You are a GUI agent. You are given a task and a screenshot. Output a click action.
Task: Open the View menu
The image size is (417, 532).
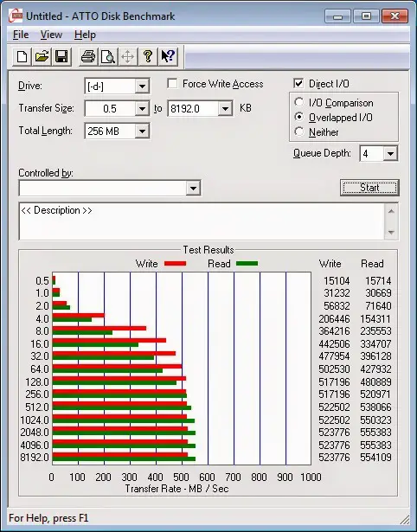51,35
